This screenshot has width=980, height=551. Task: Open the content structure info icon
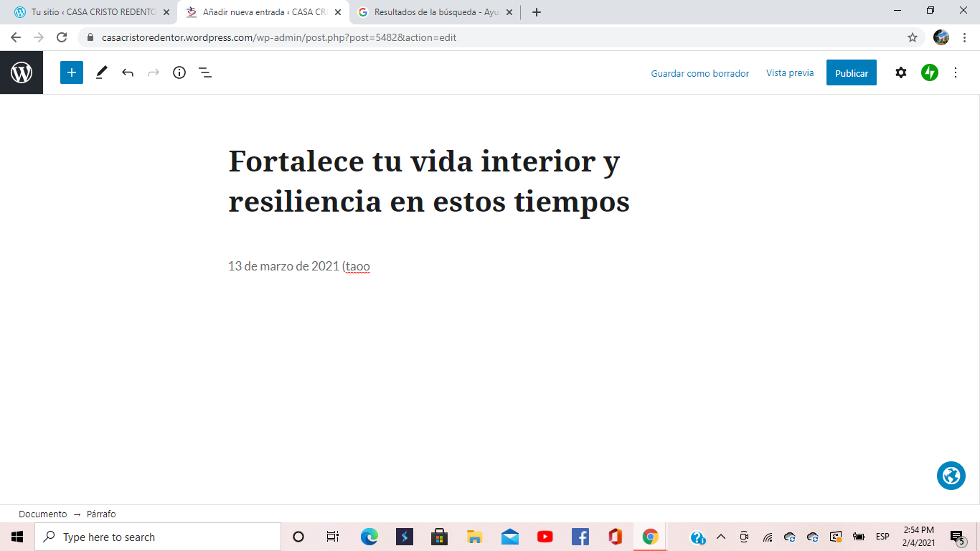(x=179, y=72)
